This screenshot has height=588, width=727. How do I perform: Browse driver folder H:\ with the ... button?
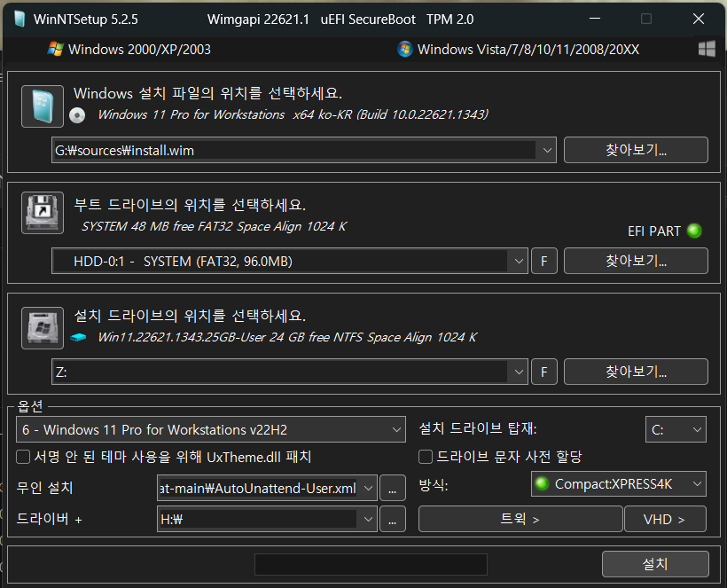click(392, 519)
